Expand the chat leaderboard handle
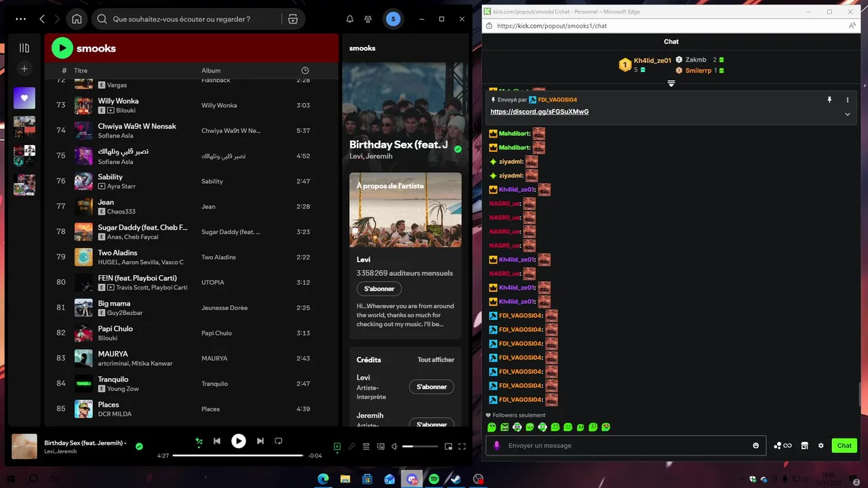 671,83
